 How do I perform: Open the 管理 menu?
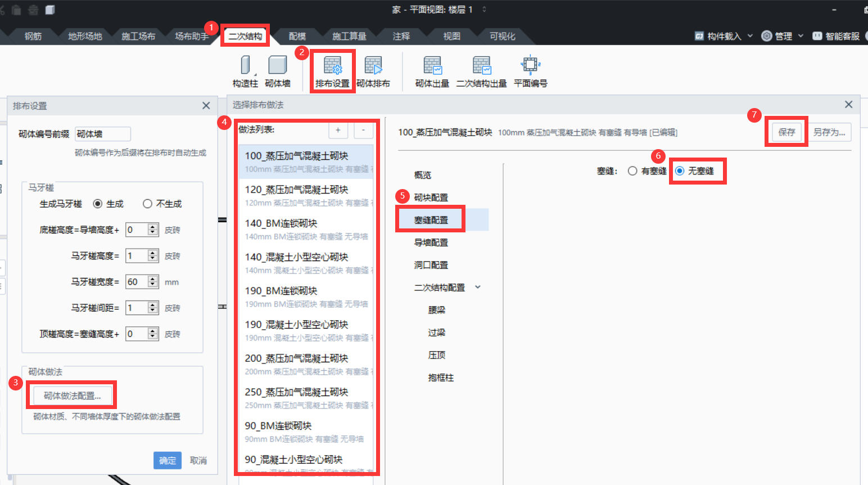click(x=783, y=36)
